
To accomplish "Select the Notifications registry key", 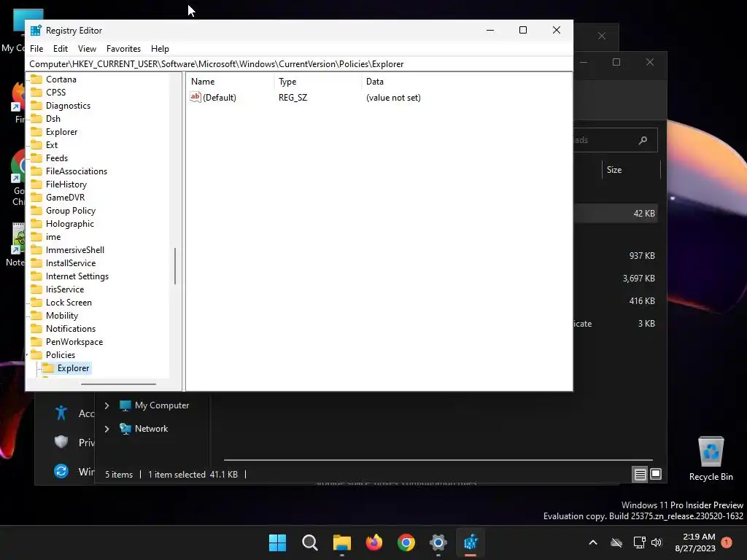I will [x=71, y=329].
